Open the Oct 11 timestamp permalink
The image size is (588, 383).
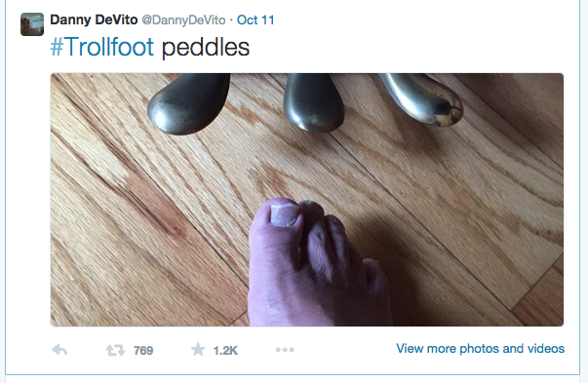coord(255,19)
